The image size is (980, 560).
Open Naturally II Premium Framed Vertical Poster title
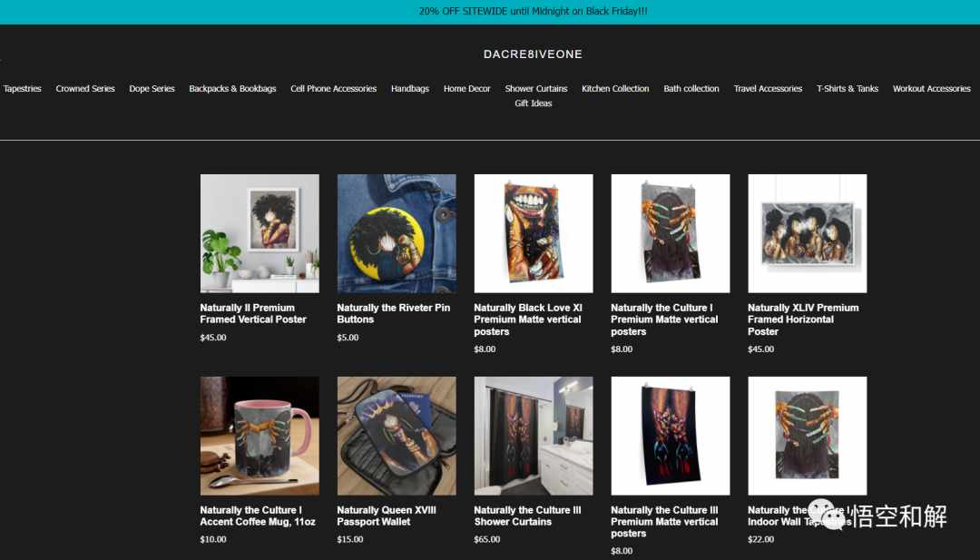[x=253, y=314]
